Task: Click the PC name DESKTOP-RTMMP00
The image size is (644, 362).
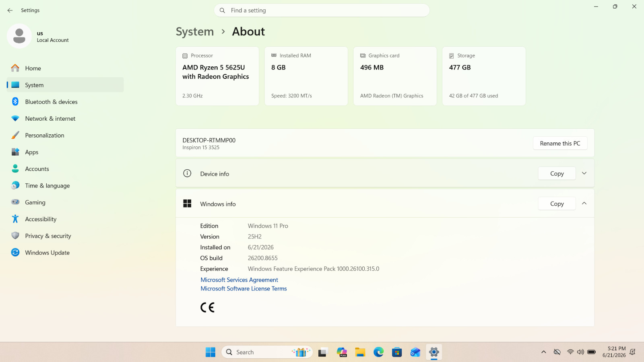Action: point(209,140)
